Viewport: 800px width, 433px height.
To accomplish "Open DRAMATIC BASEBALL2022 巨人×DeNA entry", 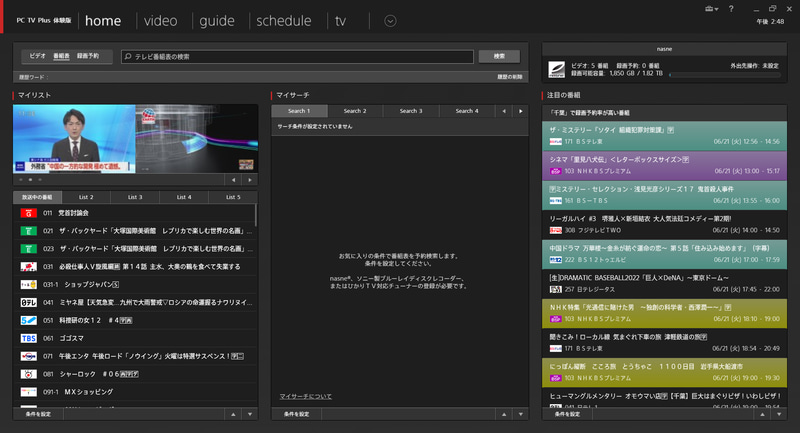I will point(664,284).
